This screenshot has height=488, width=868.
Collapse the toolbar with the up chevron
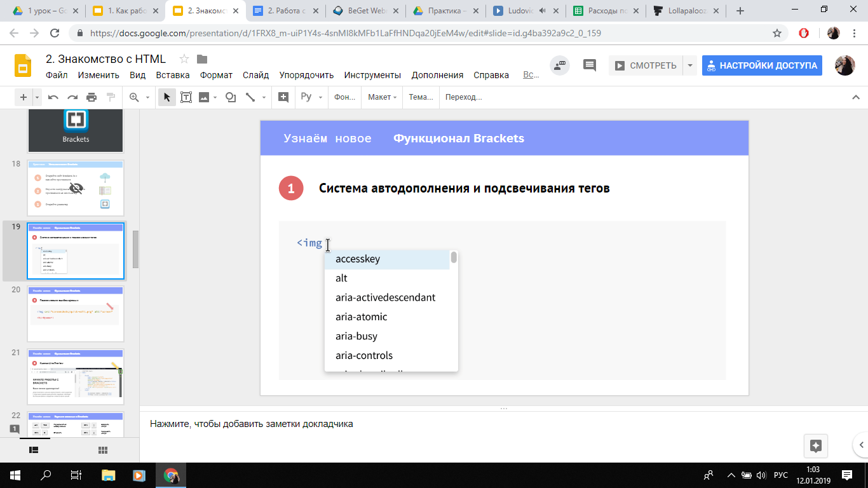pyautogui.click(x=855, y=97)
